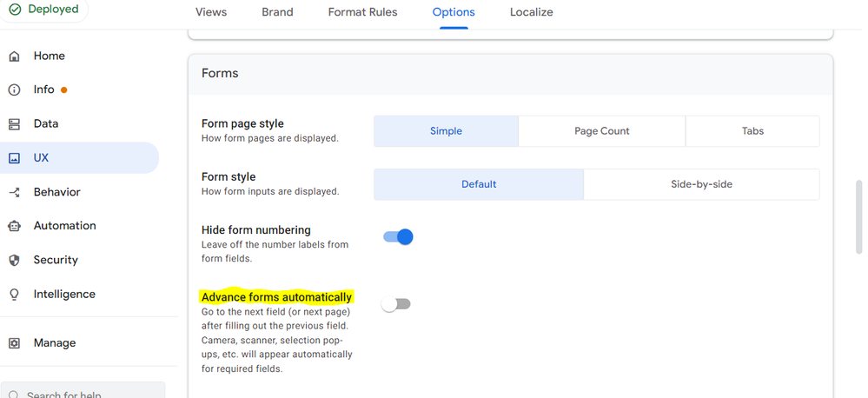The height and width of the screenshot is (398, 868).
Task: Click the 'Form style' label
Action: (229, 177)
